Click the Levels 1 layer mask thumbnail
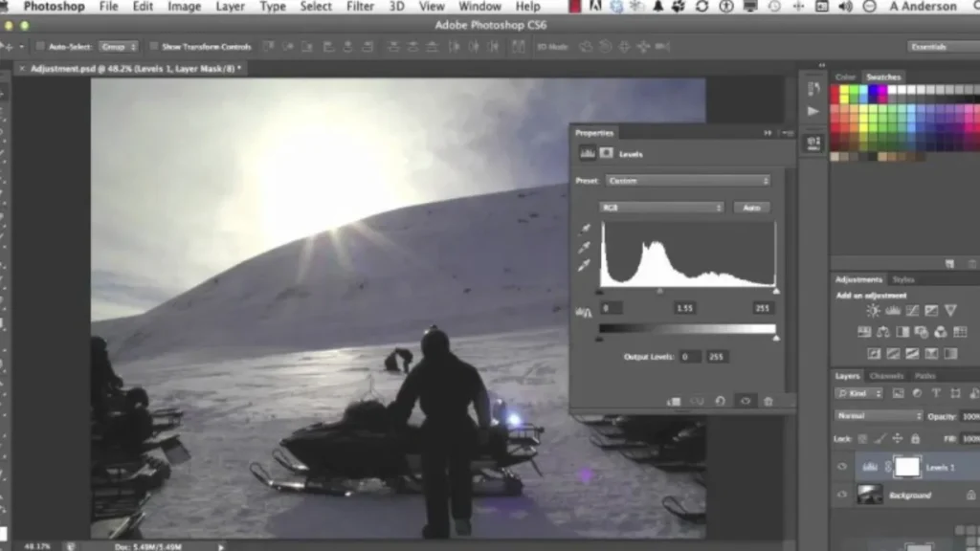The width and height of the screenshot is (980, 551). [907, 467]
